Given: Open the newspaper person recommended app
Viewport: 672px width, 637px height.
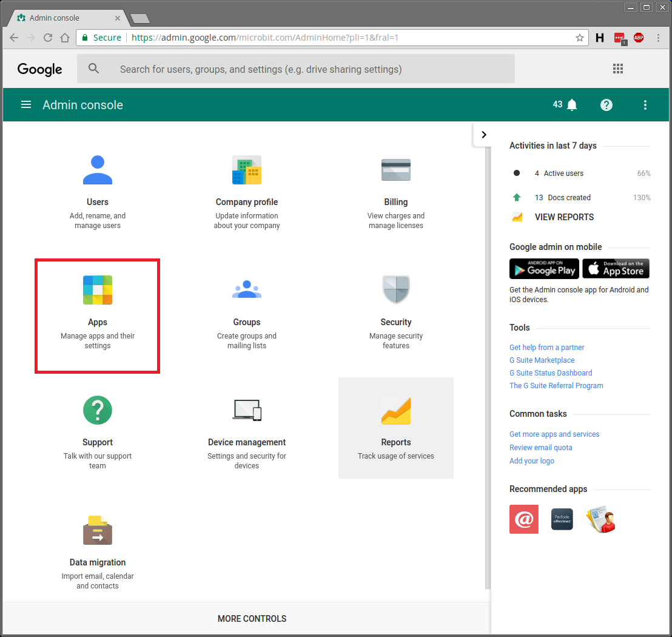Looking at the screenshot, I should coord(601,519).
